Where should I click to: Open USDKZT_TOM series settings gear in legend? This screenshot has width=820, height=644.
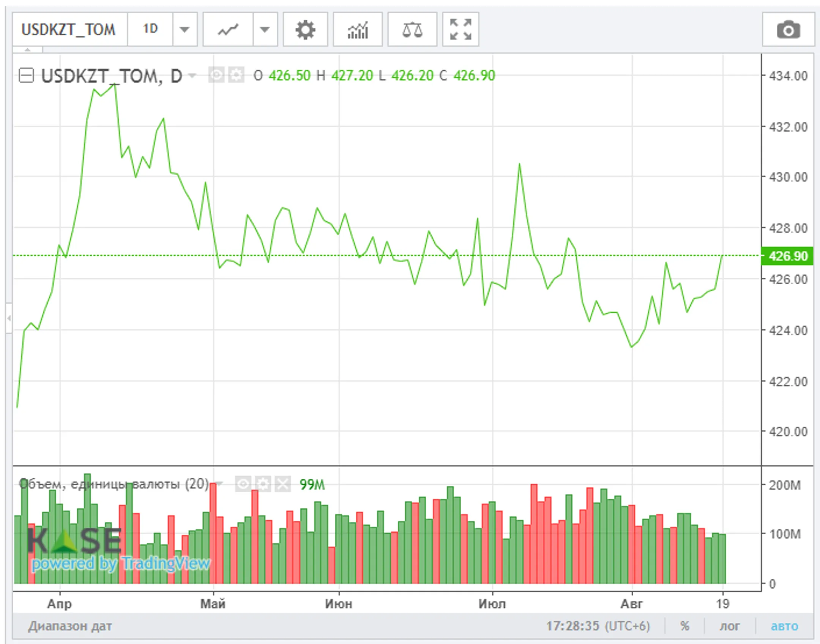(x=237, y=75)
